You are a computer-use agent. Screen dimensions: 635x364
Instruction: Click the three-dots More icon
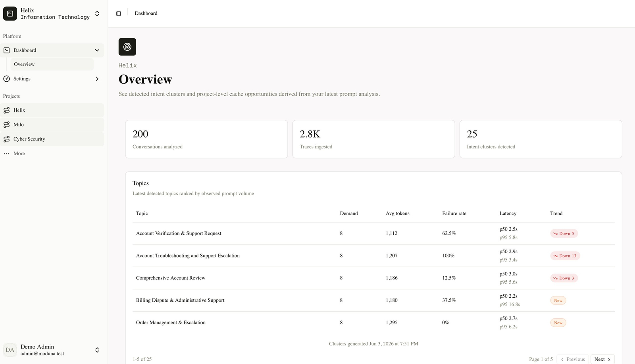point(7,154)
